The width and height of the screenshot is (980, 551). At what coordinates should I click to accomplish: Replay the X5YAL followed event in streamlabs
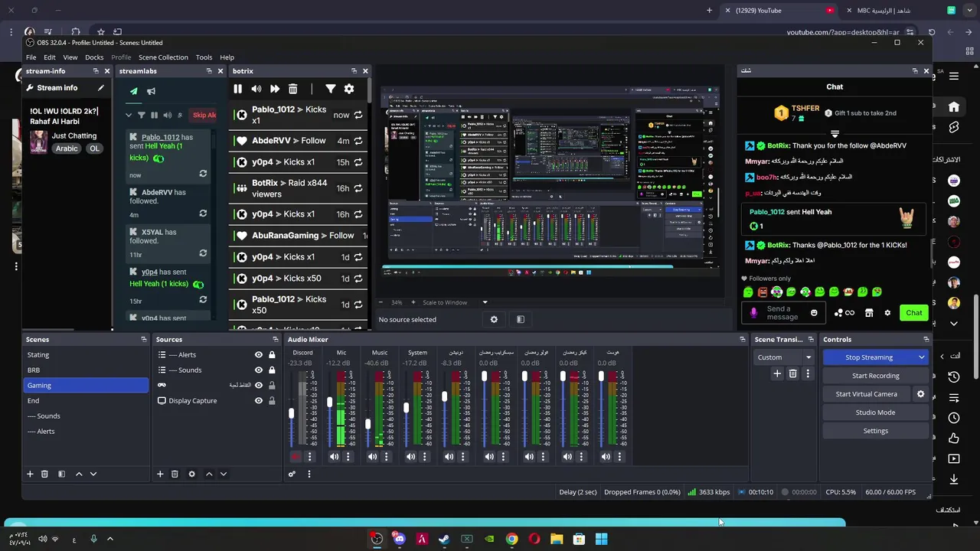coord(203,253)
